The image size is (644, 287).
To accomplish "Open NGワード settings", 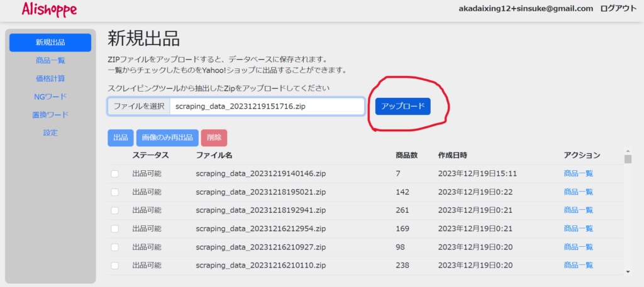I will coord(50,97).
